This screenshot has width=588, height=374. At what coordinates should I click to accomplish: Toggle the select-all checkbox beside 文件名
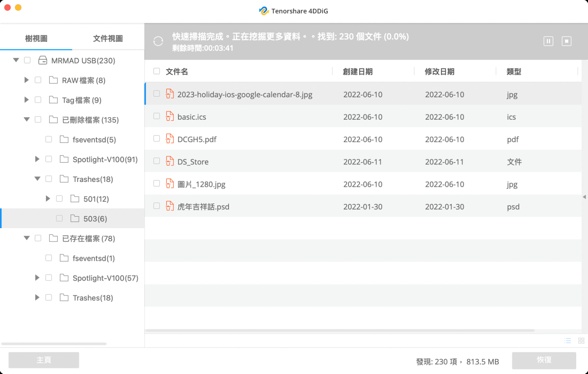(x=156, y=71)
